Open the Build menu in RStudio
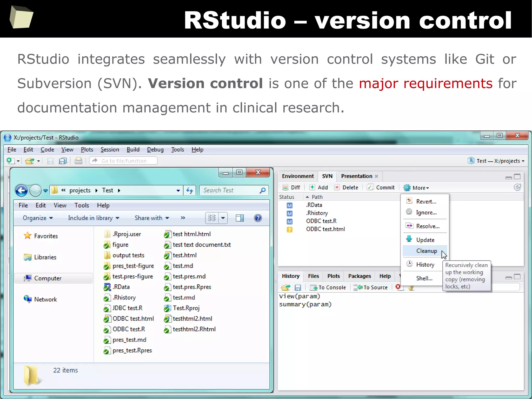This screenshot has height=399, width=532. coord(133,149)
